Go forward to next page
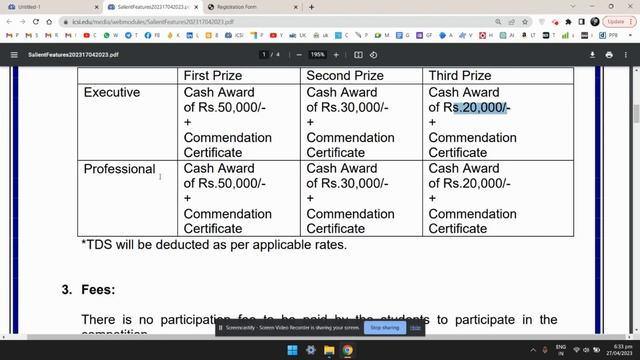The height and width of the screenshot is (360, 640). tap(22, 22)
